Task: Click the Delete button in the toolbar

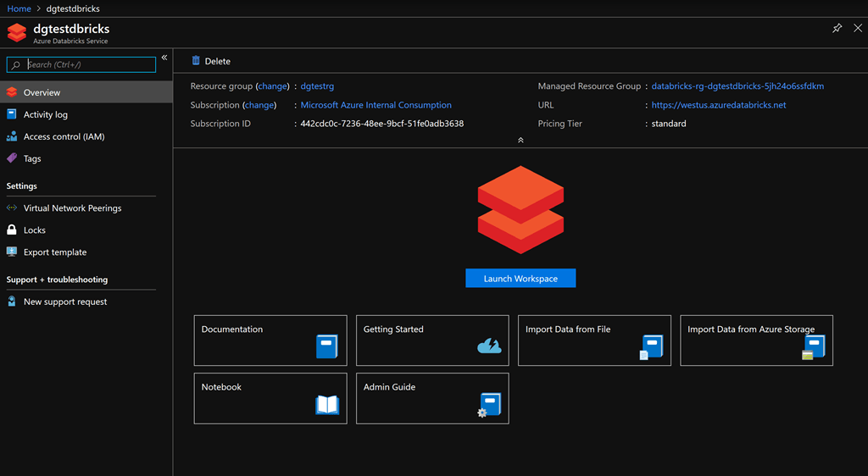Action: click(211, 61)
